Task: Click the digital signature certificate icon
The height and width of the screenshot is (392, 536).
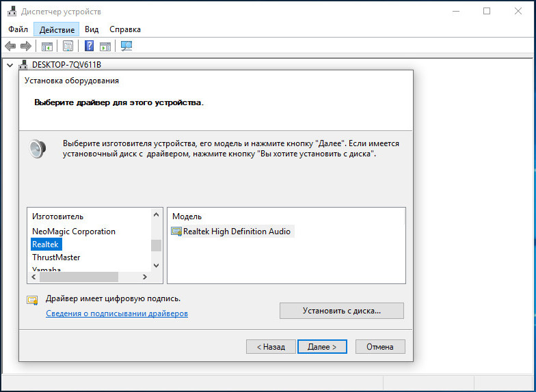Action: coord(32,300)
